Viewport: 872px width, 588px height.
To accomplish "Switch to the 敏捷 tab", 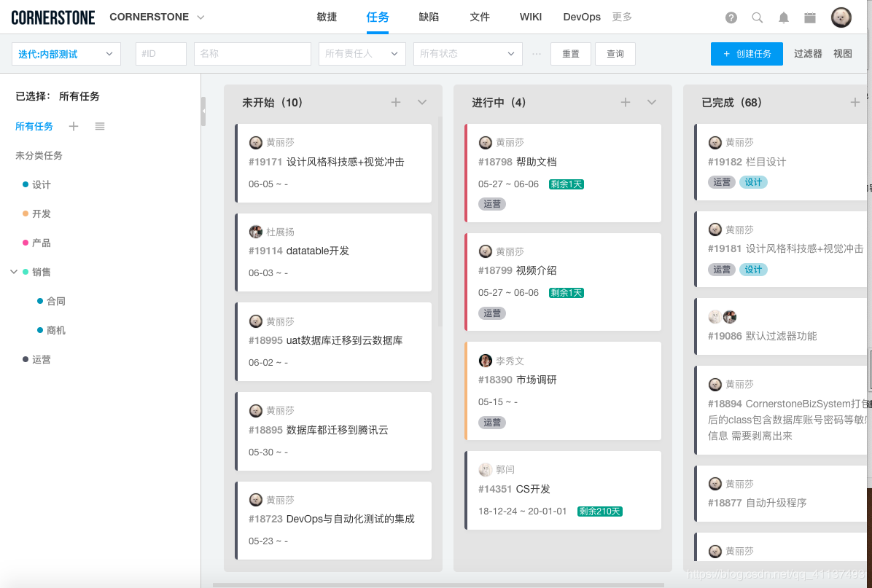I will pos(327,17).
